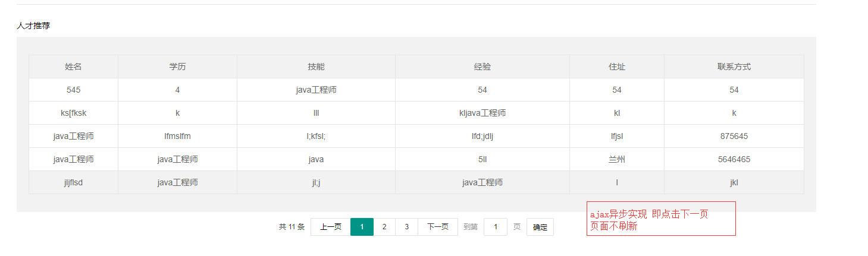Click the 学历 column header
This screenshot has width=868, height=256.
point(177,67)
